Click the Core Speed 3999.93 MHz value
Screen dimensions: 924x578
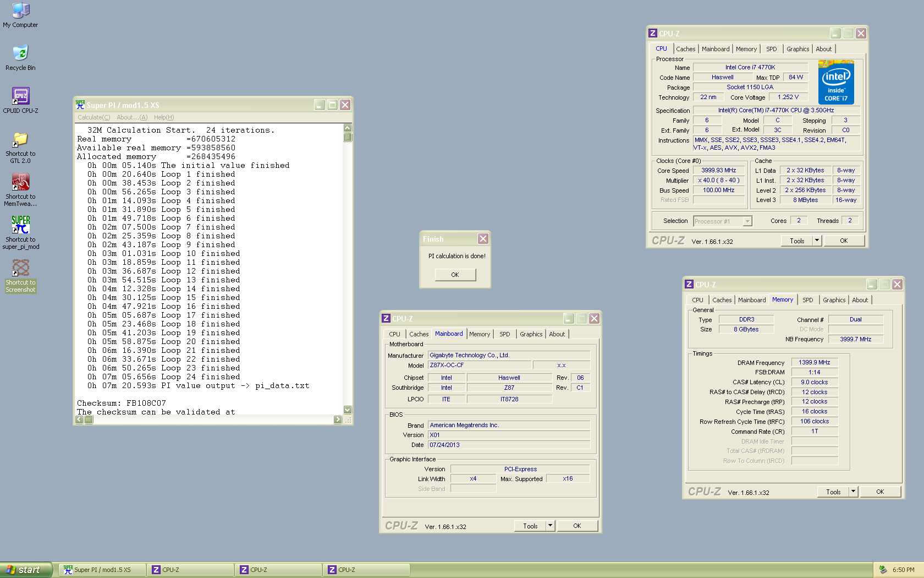[718, 170]
